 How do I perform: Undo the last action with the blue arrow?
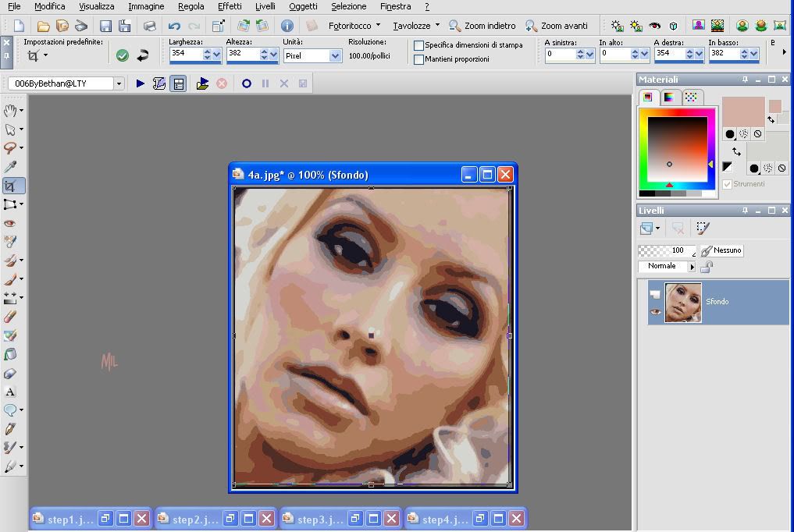pyautogui.click(x=174, y=26)
